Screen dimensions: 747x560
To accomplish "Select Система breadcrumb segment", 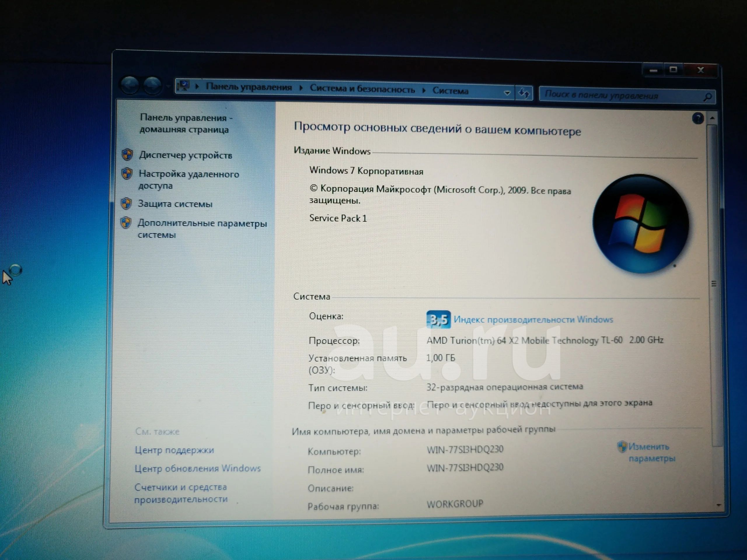I will (451, 91).
